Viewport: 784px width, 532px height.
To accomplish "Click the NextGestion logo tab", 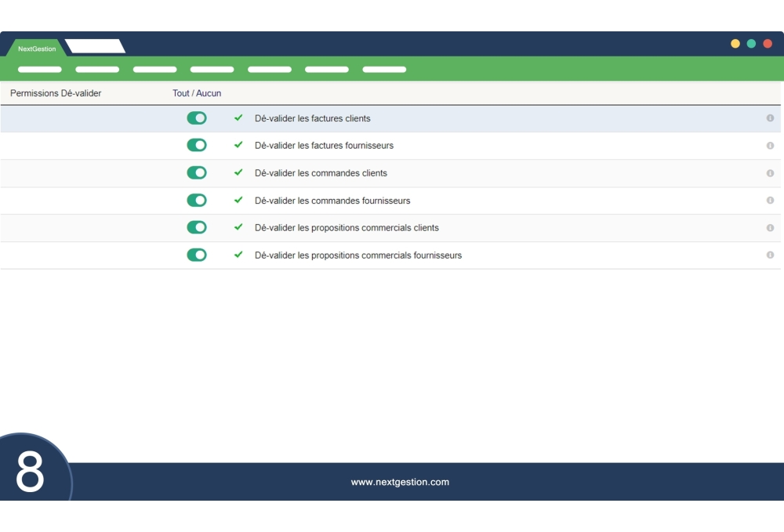I will coord(35,48).
